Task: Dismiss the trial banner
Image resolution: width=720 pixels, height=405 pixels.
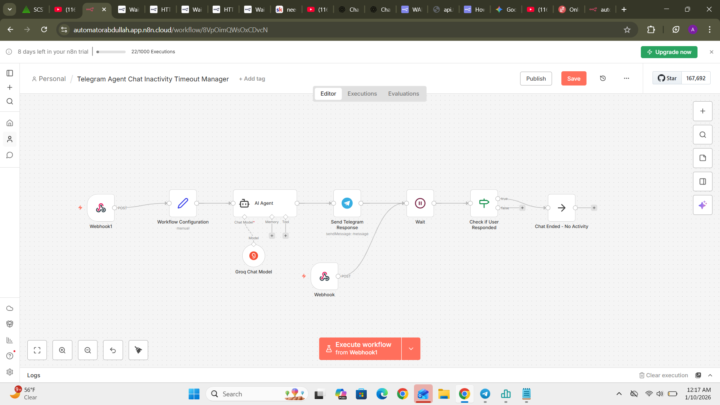Action: point(711,52)
